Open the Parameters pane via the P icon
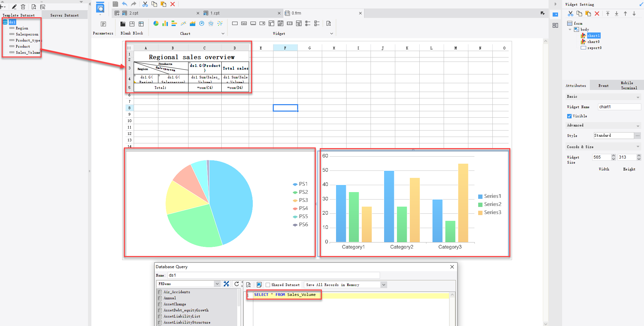Viewport: 644px width, 326px height. pos(103,24)
